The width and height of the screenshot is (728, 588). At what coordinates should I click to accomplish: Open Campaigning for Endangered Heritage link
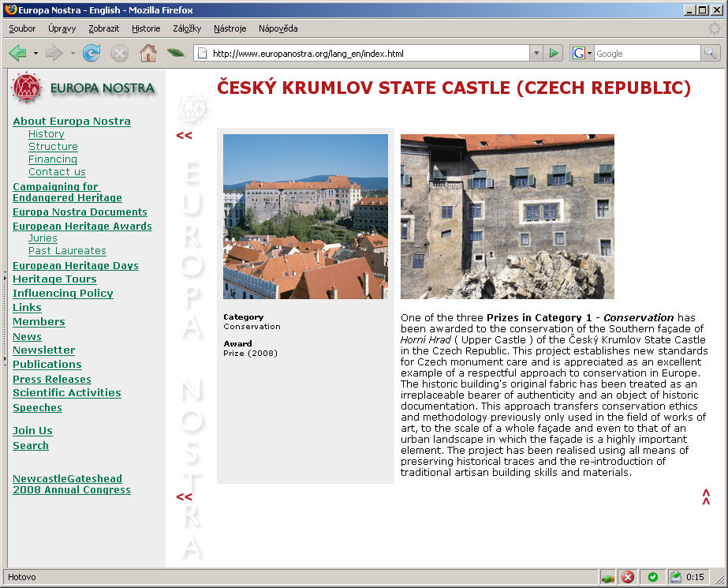pos(67,193)
